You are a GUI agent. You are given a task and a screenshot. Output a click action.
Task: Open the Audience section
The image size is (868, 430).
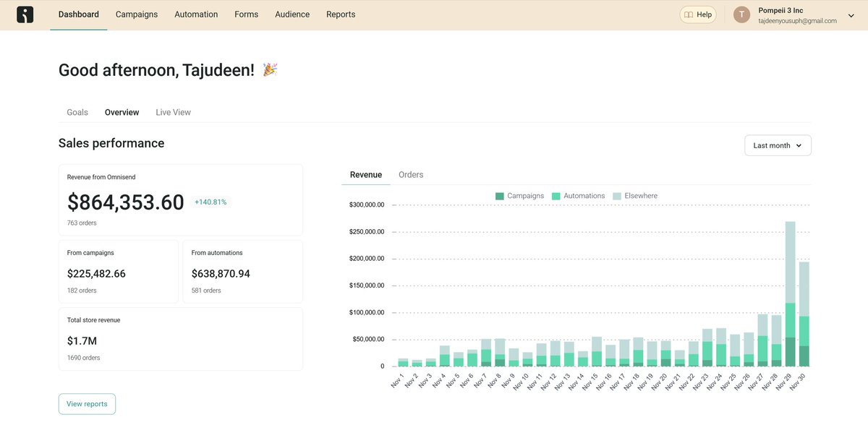[292, 14]
